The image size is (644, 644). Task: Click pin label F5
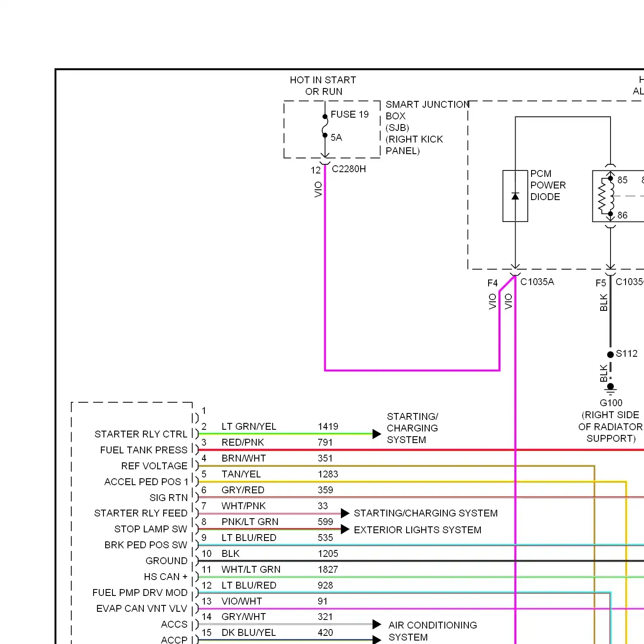601,283
